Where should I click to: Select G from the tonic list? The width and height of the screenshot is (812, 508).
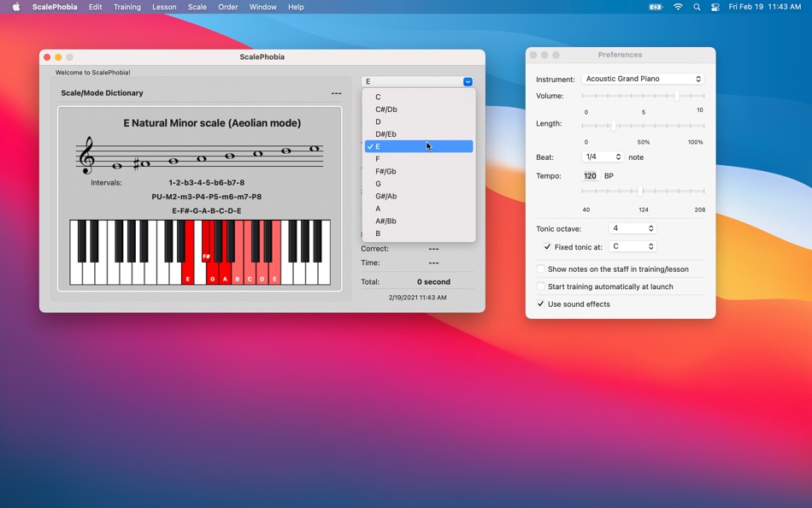tap(419, 184)
